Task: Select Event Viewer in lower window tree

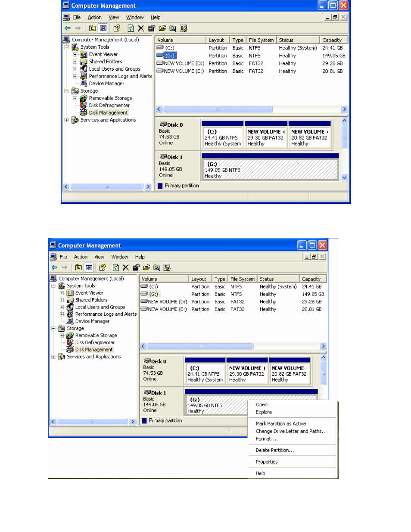Action: [x=89, y=293]
